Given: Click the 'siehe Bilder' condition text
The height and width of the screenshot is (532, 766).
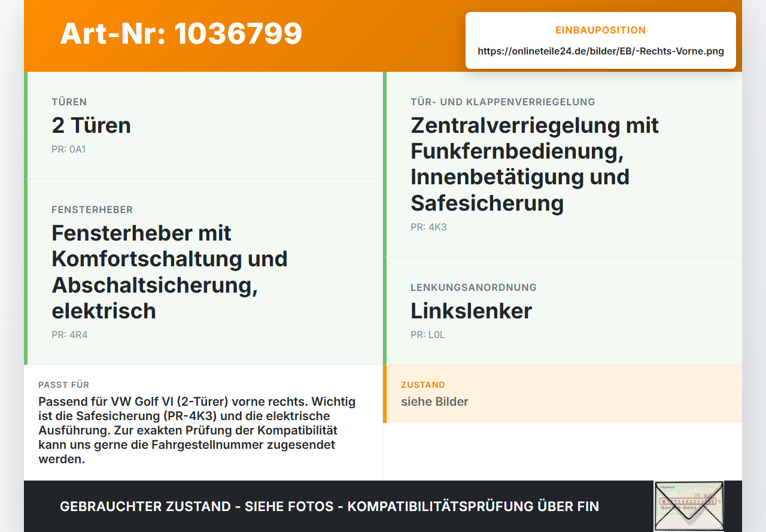Looking at the screenshot, I should tap(434, 402).
